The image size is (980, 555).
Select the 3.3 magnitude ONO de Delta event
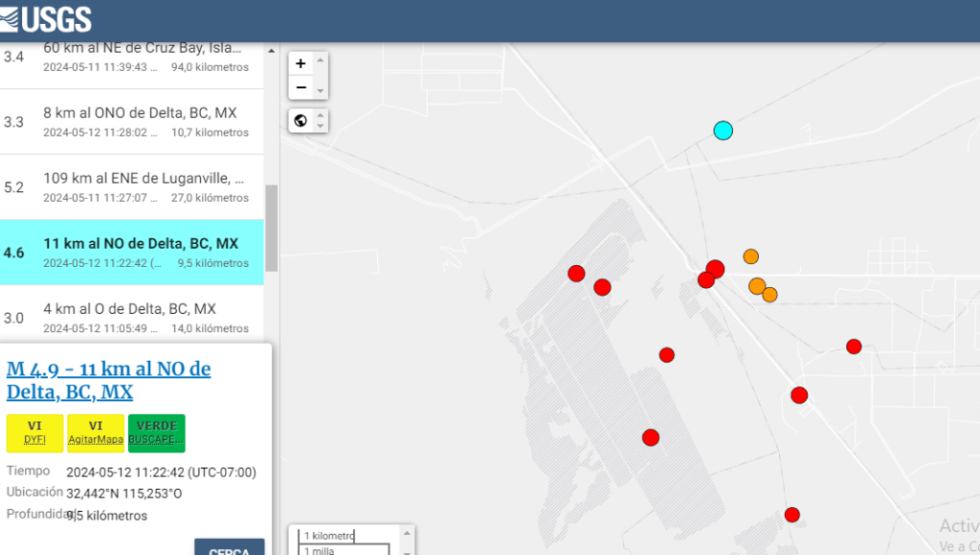pos(140,122)
